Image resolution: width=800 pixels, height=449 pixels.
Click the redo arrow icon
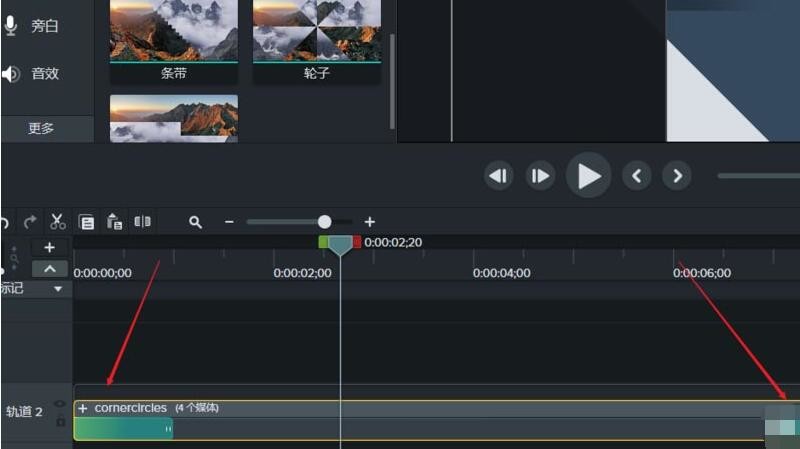tap(30, 222)
